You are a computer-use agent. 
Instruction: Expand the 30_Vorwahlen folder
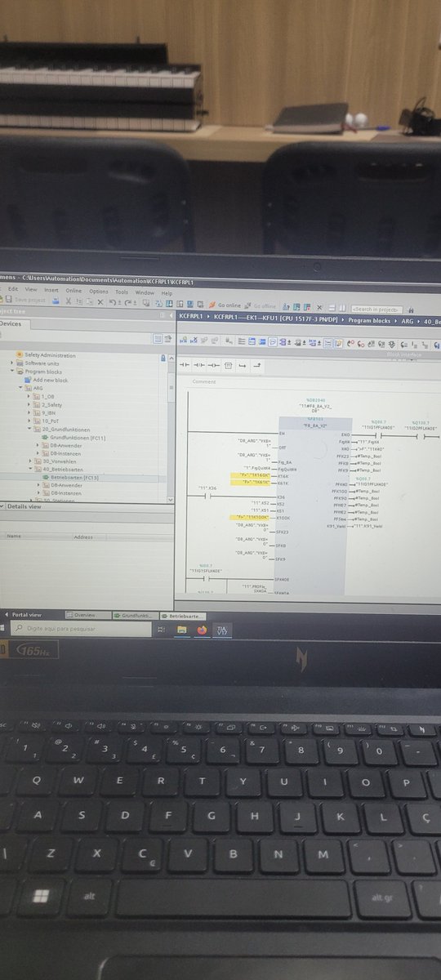29,461
